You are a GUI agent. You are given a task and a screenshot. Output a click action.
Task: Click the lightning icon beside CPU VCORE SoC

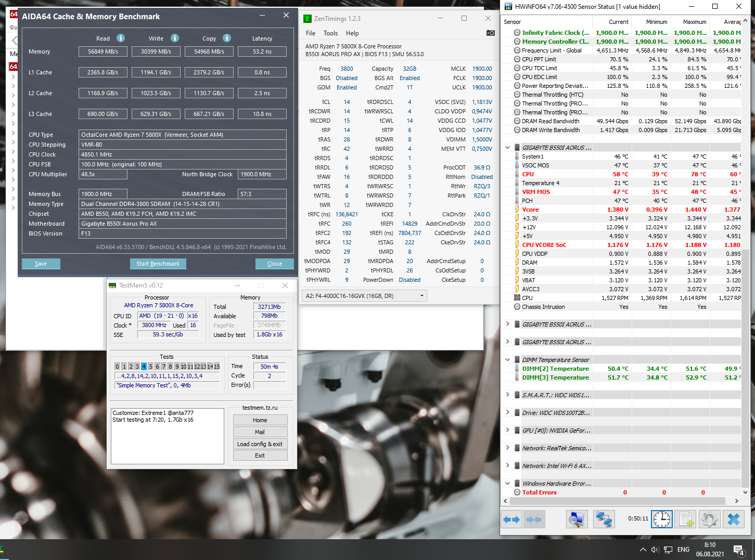click(x=517, y=245)
